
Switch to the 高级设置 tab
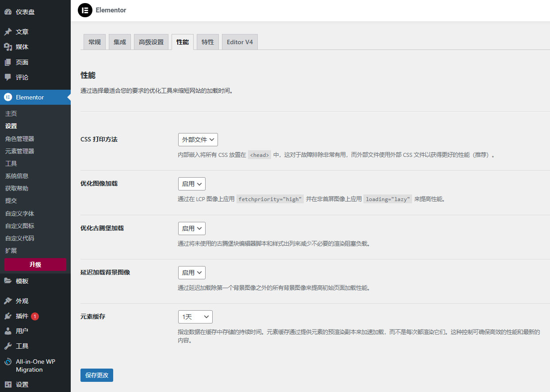click(151, 42)
